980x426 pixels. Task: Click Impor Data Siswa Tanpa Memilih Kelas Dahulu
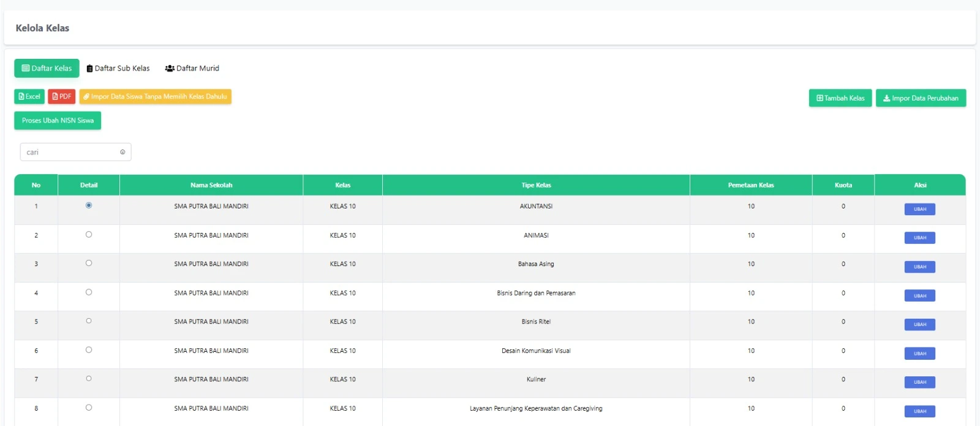point(155,97)
